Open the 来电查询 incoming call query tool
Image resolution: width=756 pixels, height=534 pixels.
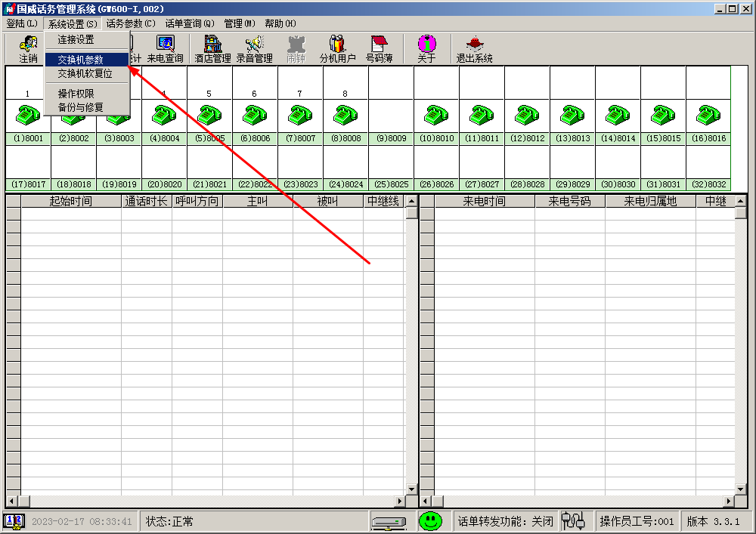point(165,49)
